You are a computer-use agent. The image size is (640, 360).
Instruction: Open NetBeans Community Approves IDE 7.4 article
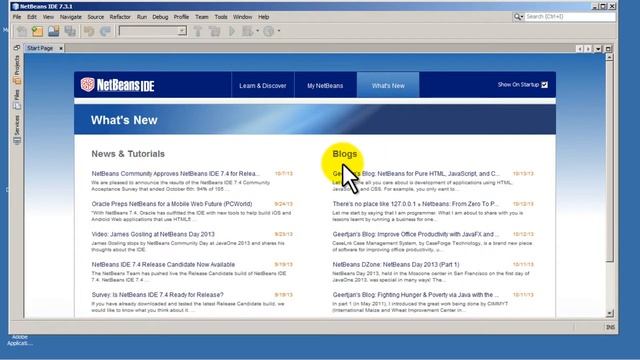tap(176, 173)
